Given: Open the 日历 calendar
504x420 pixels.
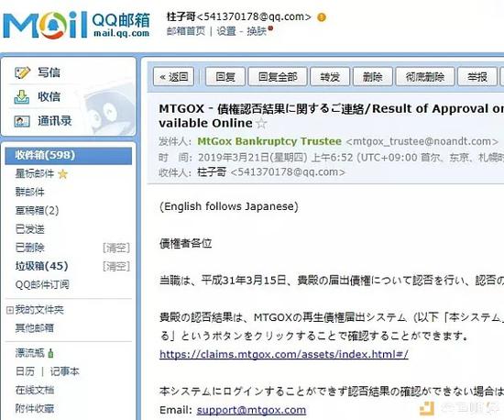Looking at the screenshot, I should coord(25,371).
